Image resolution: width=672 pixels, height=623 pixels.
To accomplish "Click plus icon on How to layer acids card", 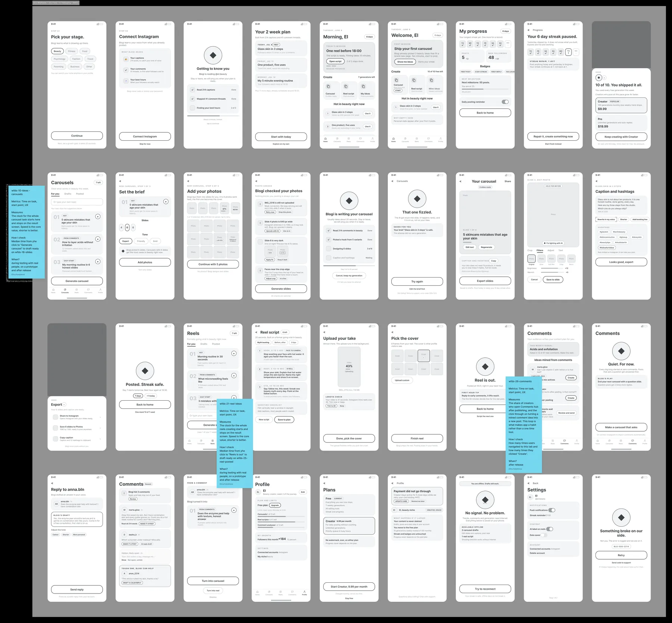I will click(x=98, y=239).
